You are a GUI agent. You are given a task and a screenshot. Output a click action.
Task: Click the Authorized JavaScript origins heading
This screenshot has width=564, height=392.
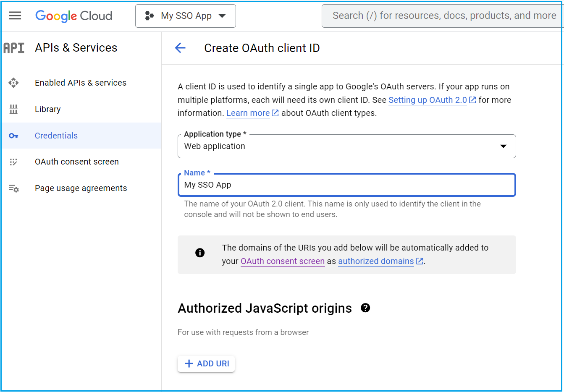click(x=265, y=308)
